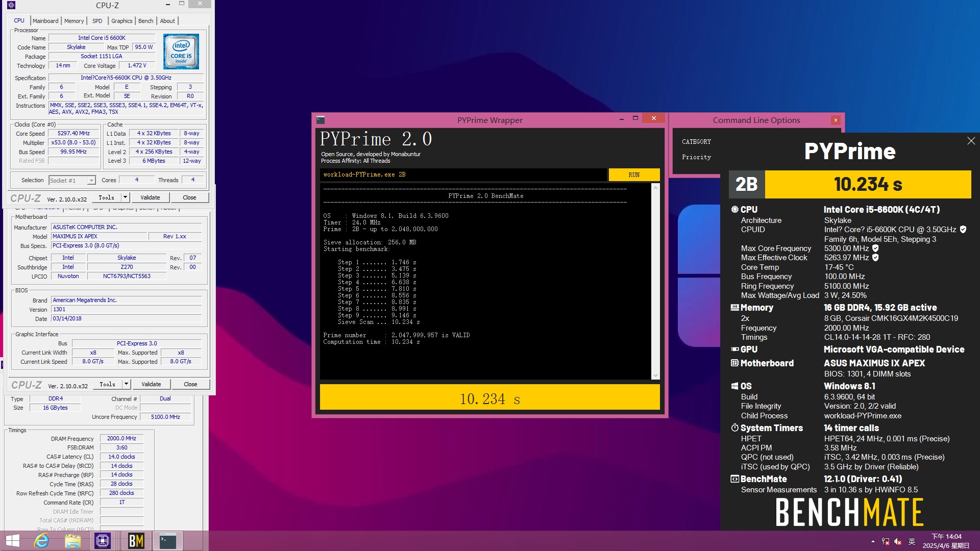
Task: Close the Command Line Options window
Action: 836,120
